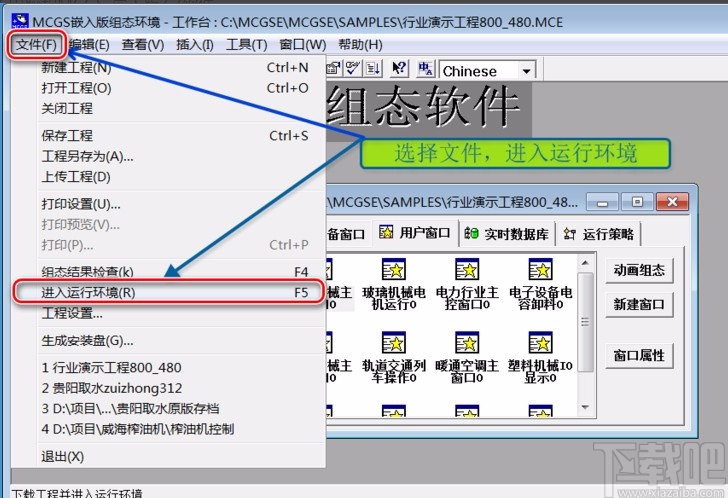Switch to the 实时数据库 tab
The width and height of the screenshot is (728, 498).
point(506,234)
